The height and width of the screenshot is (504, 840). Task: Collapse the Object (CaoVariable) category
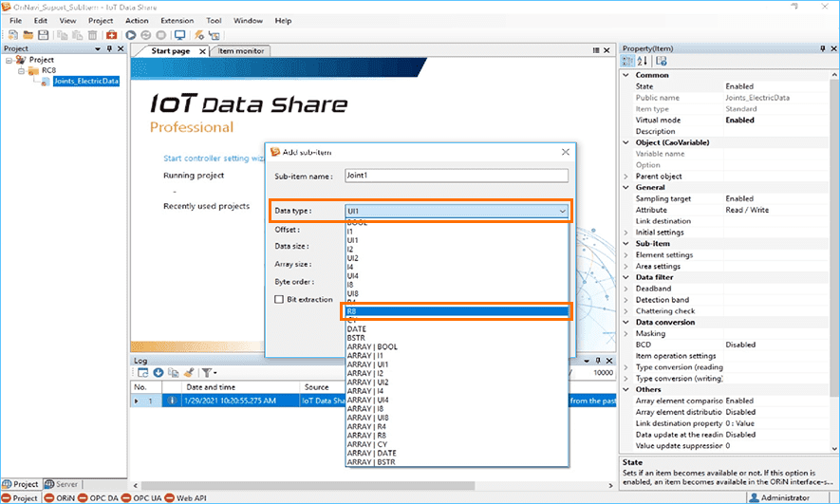(625, 142)
